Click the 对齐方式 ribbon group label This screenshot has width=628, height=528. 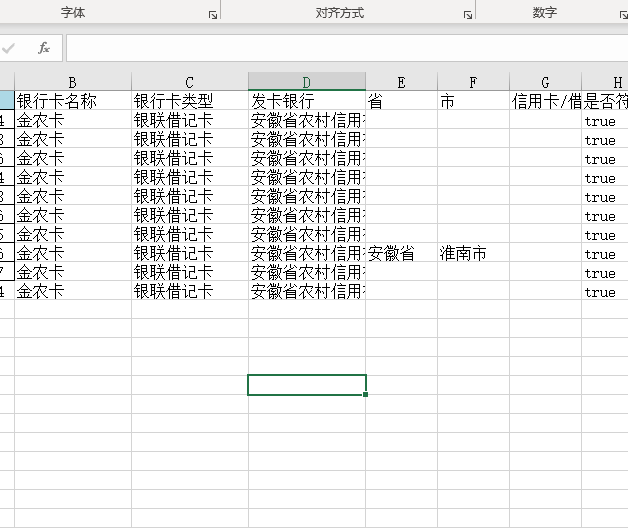pyautogui.click(x=340, y=13)
